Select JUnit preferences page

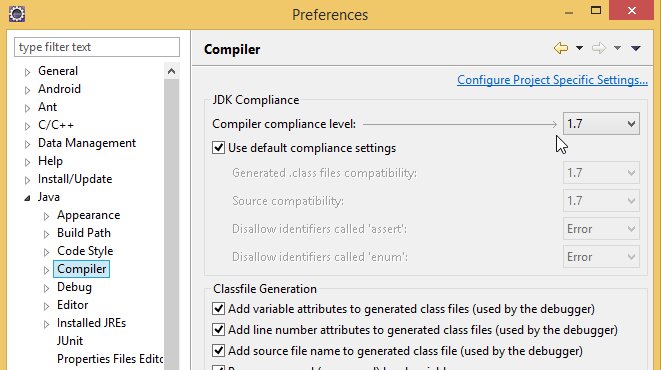(70, 341)
